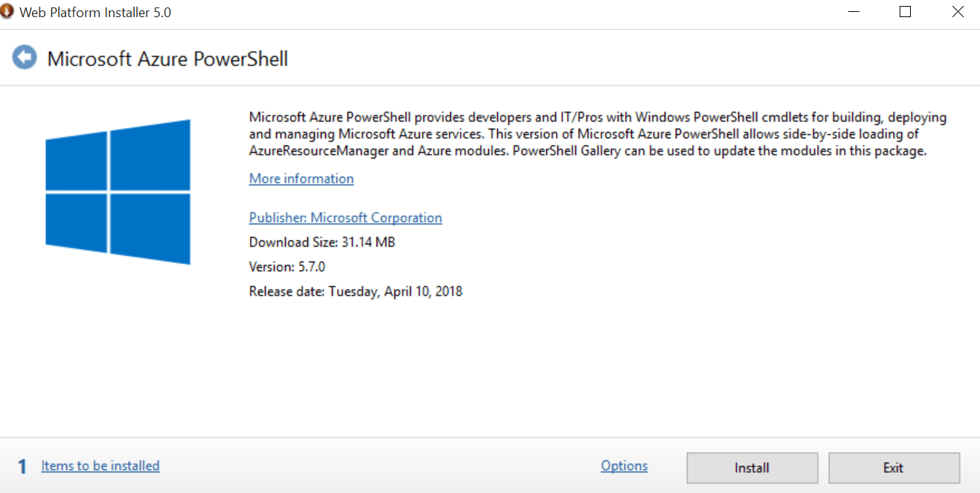This screenshot has width=980, height=493.
Task: Click the number 1 install count
Action: pyautogui.click(x=22, y=467)
